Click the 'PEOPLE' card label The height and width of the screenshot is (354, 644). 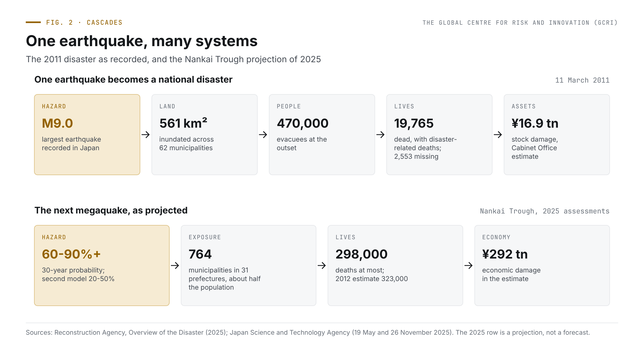pos(289,106)
